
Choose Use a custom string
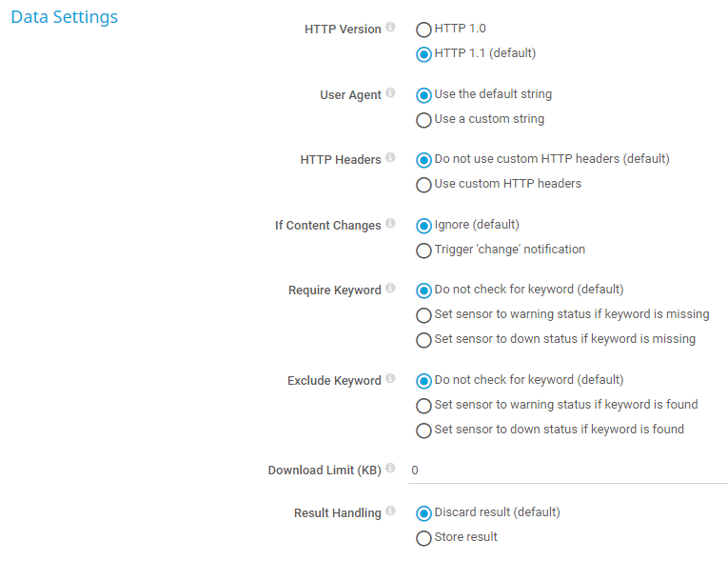point(424,120)
